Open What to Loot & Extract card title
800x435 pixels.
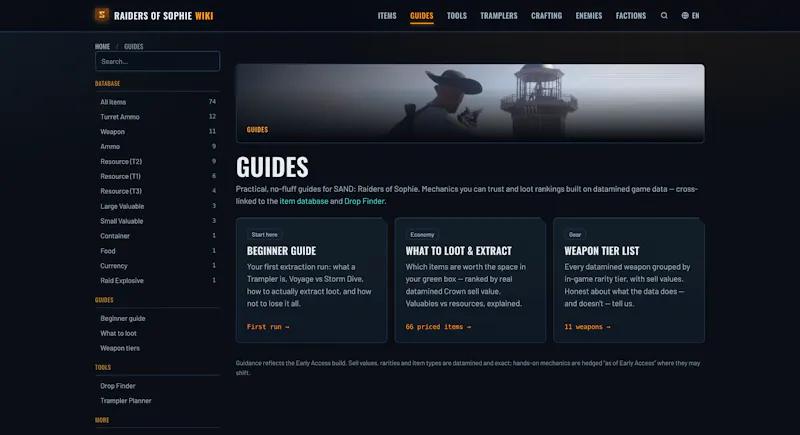point(458,251)
